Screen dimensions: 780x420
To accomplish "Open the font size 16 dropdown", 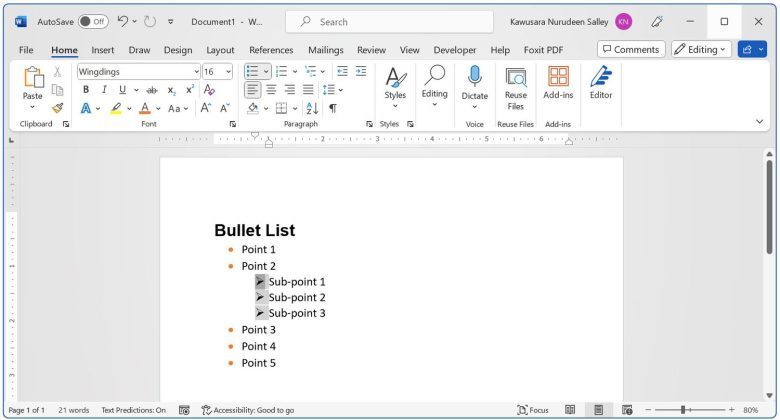I will pos(228,72).
